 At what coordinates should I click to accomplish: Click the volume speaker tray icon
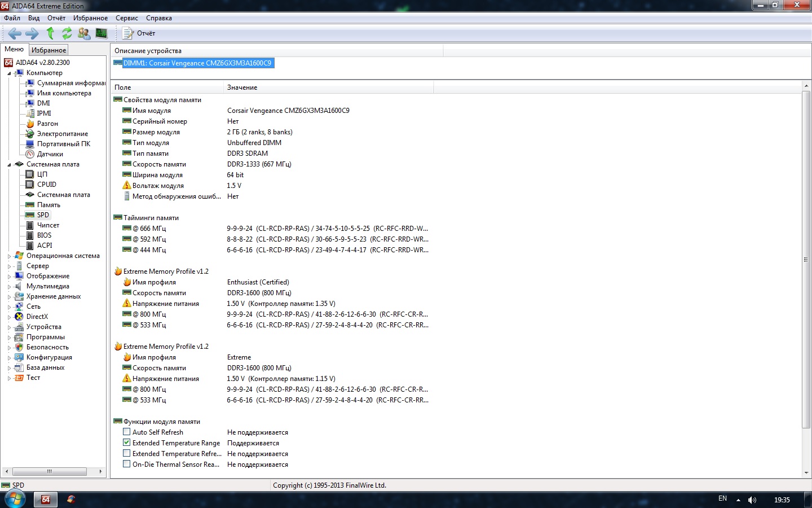[752, 500]
